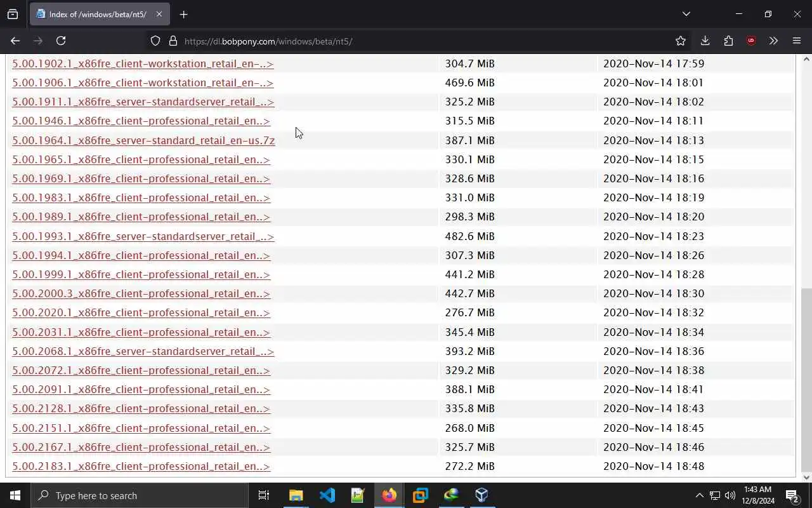Viewport: 812px width, 508px height.
Task: Open the clock showing 1:43 AM
Action: (x=758, y=495)
